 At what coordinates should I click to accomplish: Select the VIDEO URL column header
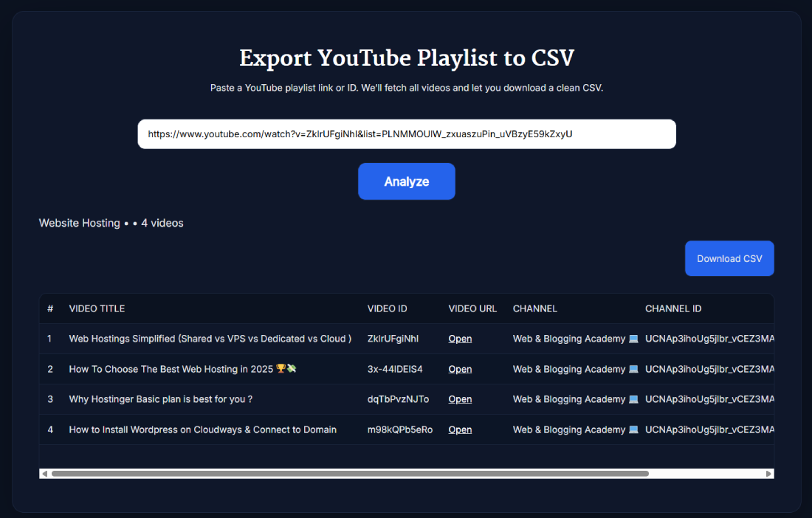pyautogui.click(x=472, y=308)
